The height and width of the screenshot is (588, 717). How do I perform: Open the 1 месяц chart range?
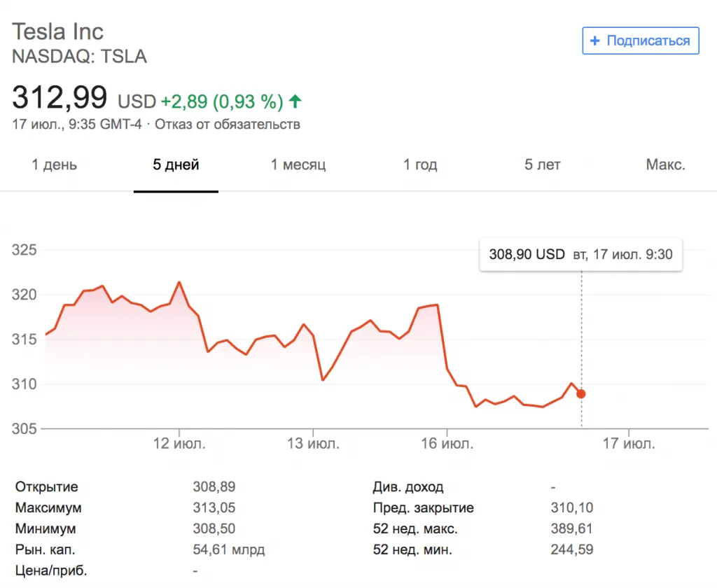298,165
